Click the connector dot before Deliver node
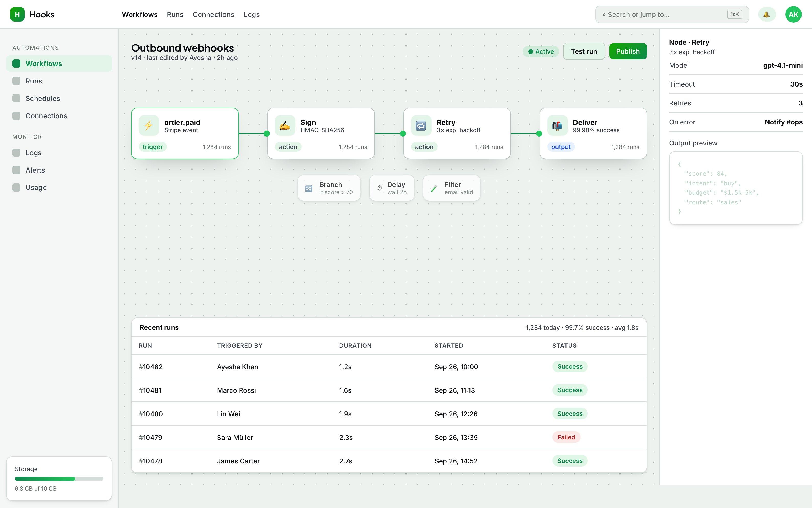This screenshot has width=812, height=508. (x=539, y=134)
